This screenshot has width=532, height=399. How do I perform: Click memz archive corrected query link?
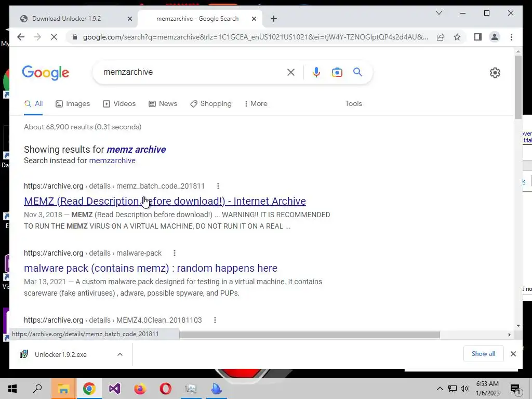(136, 150)
